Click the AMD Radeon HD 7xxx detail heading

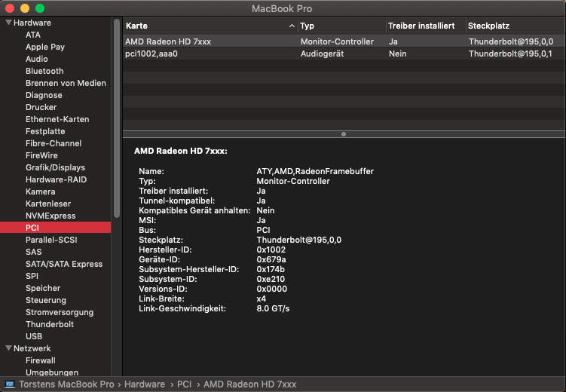(x=180, y=151)
